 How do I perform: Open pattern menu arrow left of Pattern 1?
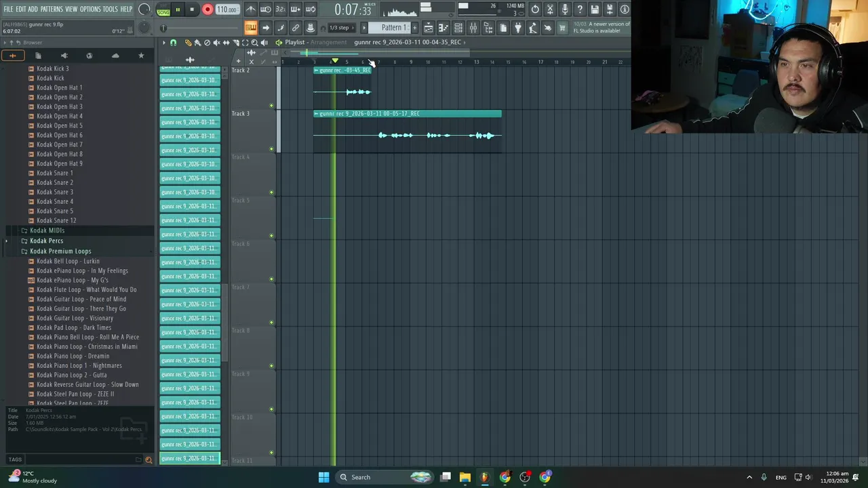363,28
